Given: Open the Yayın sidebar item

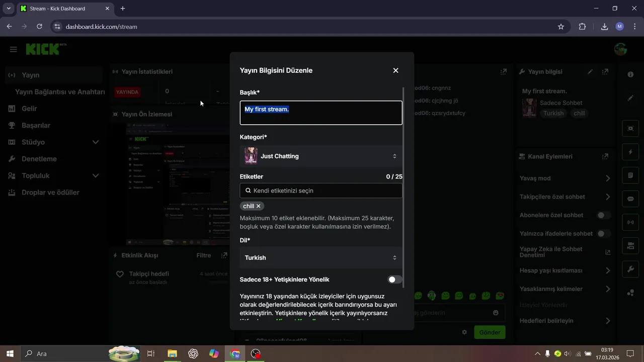Looking at the screenshot, I should (x=53, y=75).
